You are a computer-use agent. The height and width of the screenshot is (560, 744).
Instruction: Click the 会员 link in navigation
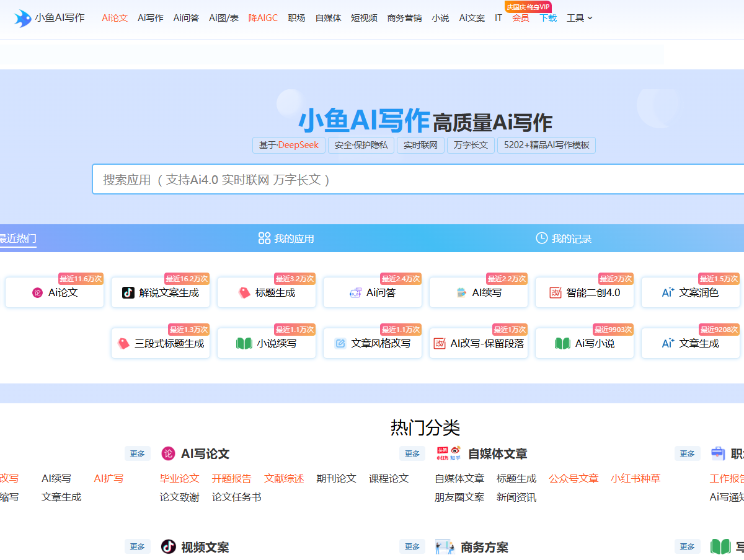point(520,18)
